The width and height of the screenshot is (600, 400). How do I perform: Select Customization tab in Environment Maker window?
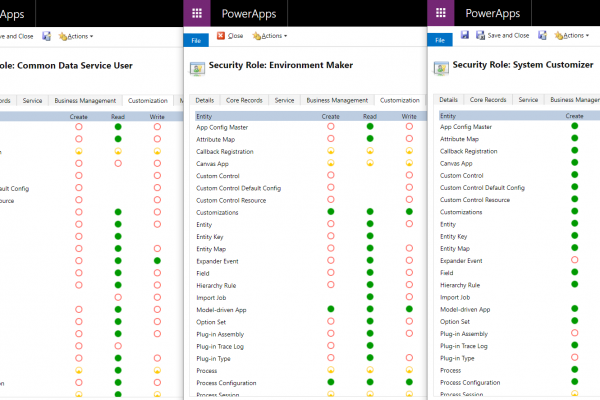[400, 100]
